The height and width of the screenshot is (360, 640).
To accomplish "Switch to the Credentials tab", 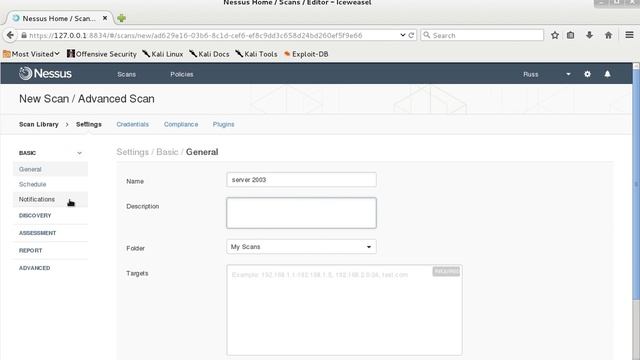I will click(133, 124).
